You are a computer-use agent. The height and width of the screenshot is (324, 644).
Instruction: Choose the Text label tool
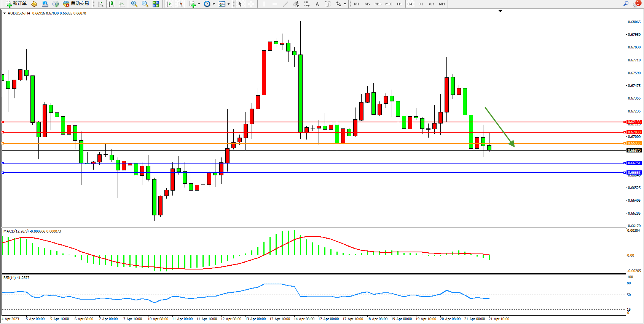coord(328,4)
